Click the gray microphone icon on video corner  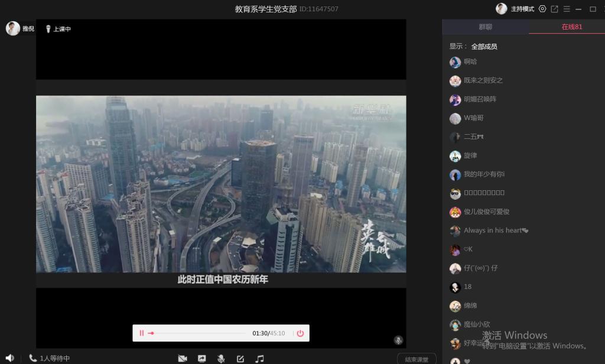[398, 340]
